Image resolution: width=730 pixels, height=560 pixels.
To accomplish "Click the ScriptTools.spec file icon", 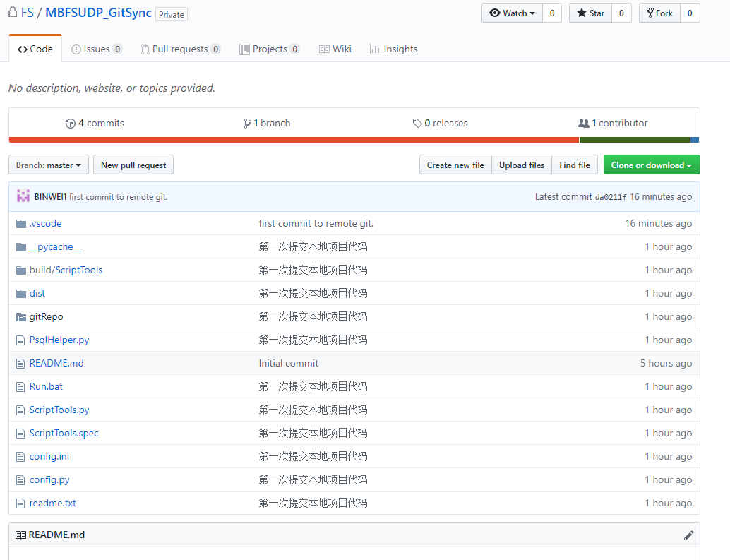I will 20,434.
